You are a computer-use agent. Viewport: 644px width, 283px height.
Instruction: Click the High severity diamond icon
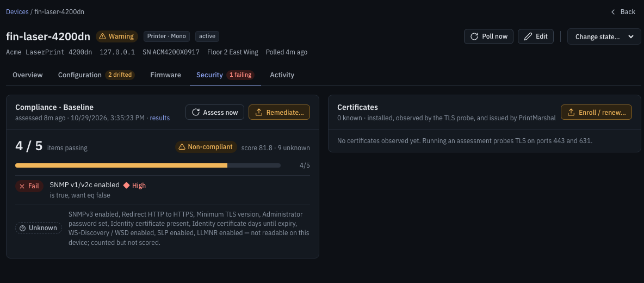[127, 185]
